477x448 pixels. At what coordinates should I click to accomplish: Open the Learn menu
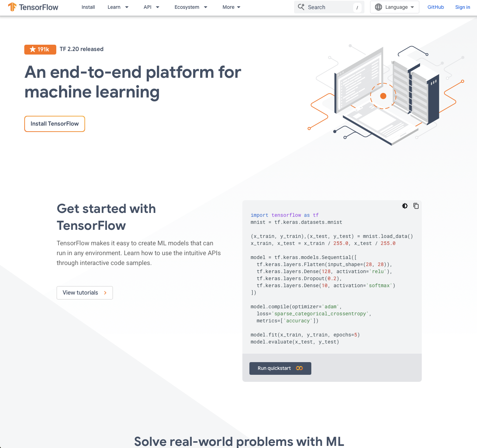pyautogui.click(x=114, y=7)
